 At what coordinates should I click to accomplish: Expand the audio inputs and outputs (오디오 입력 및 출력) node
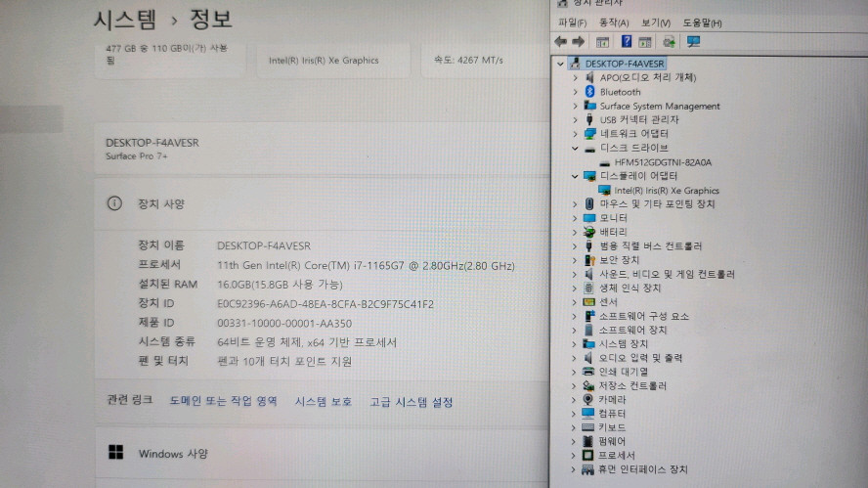574,357
